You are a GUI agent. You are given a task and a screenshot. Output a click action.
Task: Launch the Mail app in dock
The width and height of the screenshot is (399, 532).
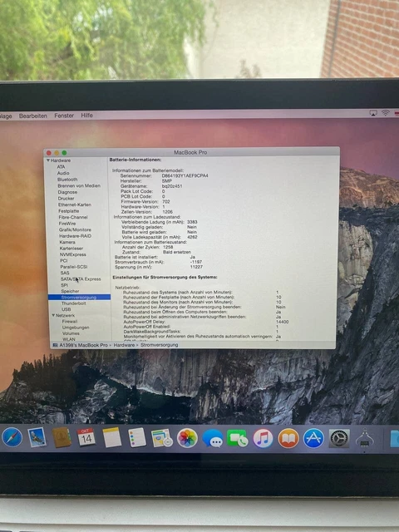click(x=37, y=437)
